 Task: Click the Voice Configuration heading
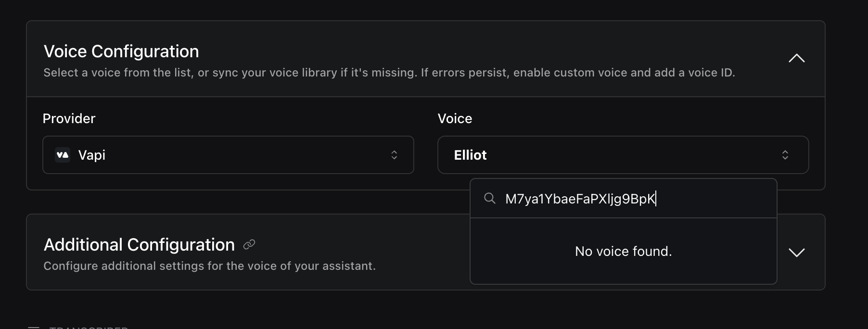pos(121,51)
